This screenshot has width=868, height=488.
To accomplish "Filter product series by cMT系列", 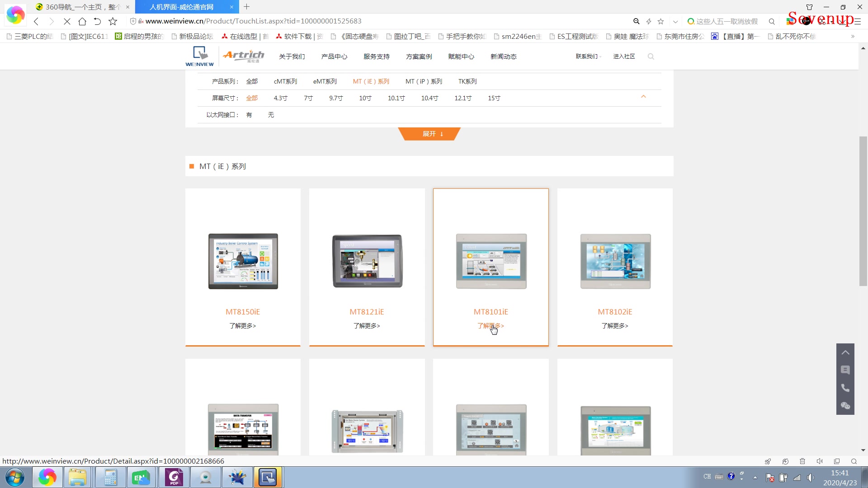I will click(x=285, y=81).
